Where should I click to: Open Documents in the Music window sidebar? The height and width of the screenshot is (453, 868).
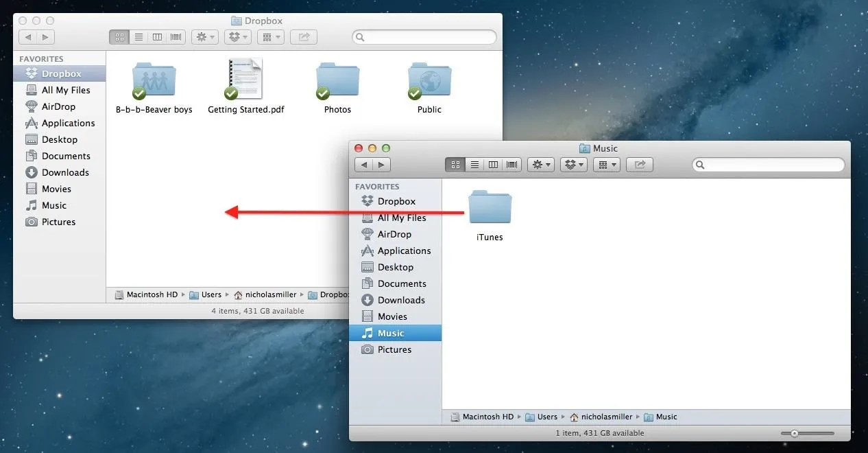[x=396, y=283]
